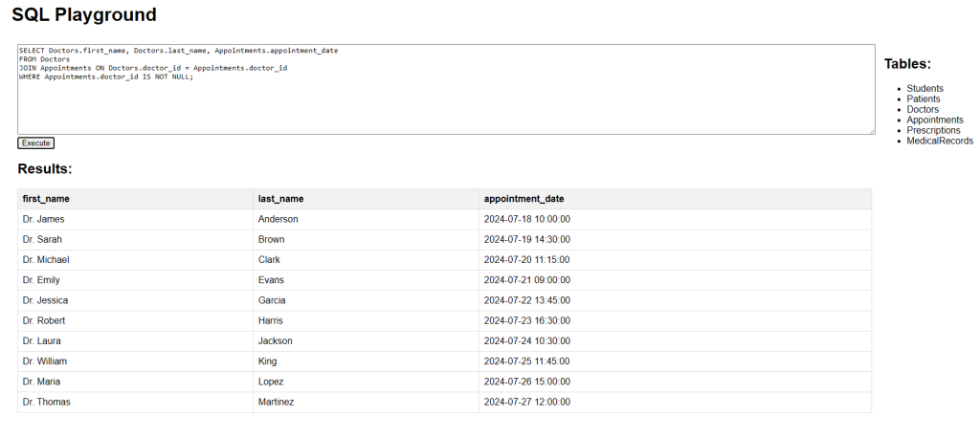
Task: Select Students in the tables list
Action: (925, 89)
